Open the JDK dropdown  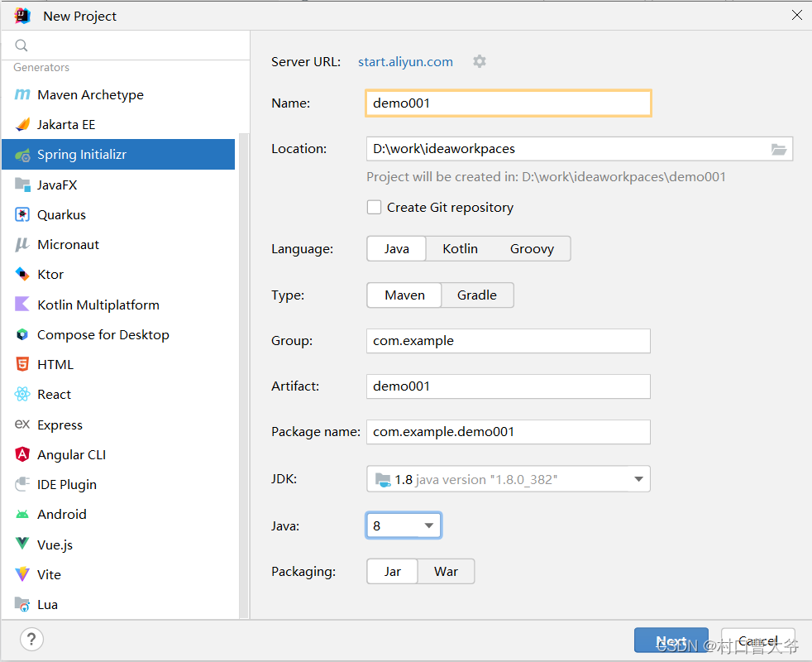509,479
